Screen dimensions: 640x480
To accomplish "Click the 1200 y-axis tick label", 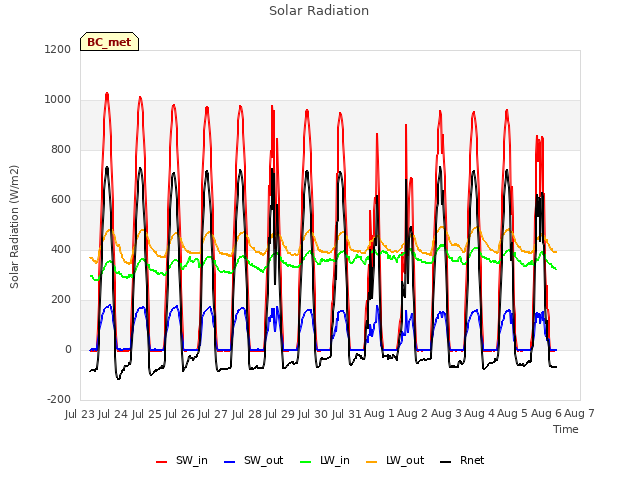I will click(x=58, y=49).
